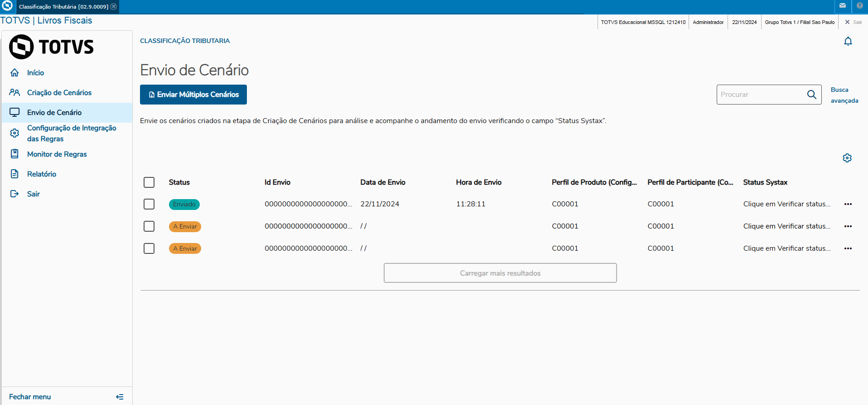Open the help question mark icon
The height and width of the screenshot is (405, 868).
[x=860, y=6]
